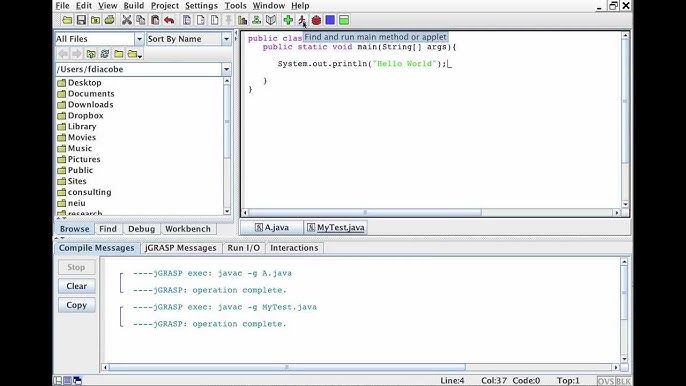Toggle the blue square toolbar button
This screenshot has width=686, height=386.
click(x=330, y=20)
